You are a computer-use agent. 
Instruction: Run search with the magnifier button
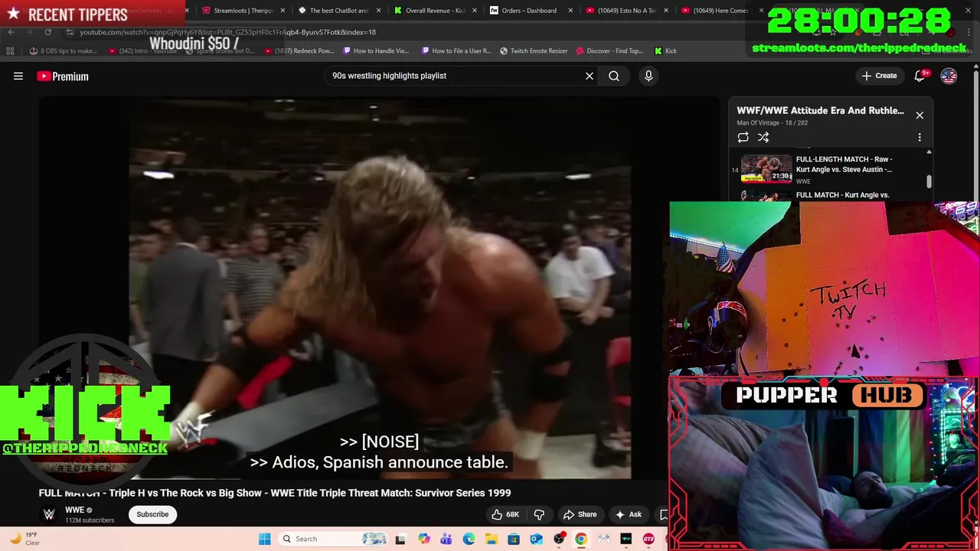614,76
